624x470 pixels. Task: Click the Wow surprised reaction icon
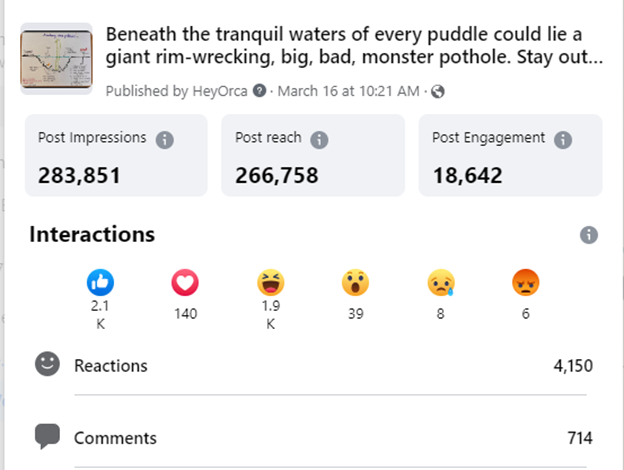coord(355,284)
